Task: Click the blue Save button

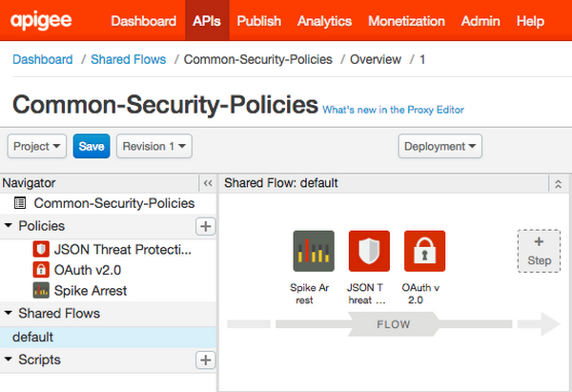Action: [x=92, y=146]
